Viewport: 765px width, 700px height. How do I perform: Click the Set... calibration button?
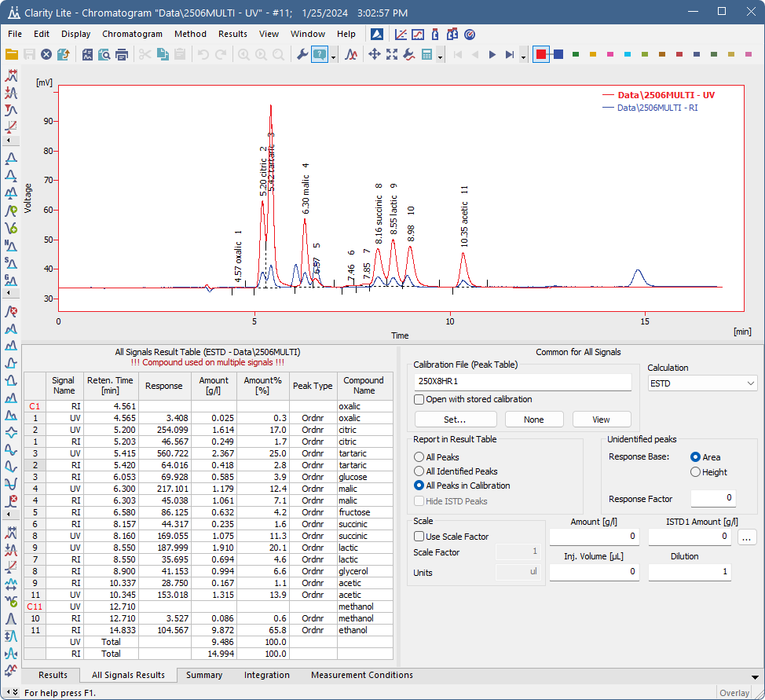(x=455, y=420)
